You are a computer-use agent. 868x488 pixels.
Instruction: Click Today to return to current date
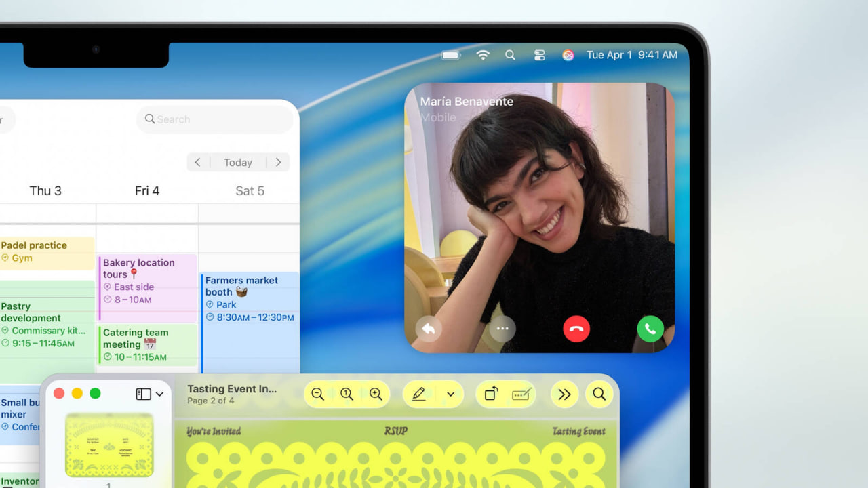pyautogui.click(x=237, y=162)
